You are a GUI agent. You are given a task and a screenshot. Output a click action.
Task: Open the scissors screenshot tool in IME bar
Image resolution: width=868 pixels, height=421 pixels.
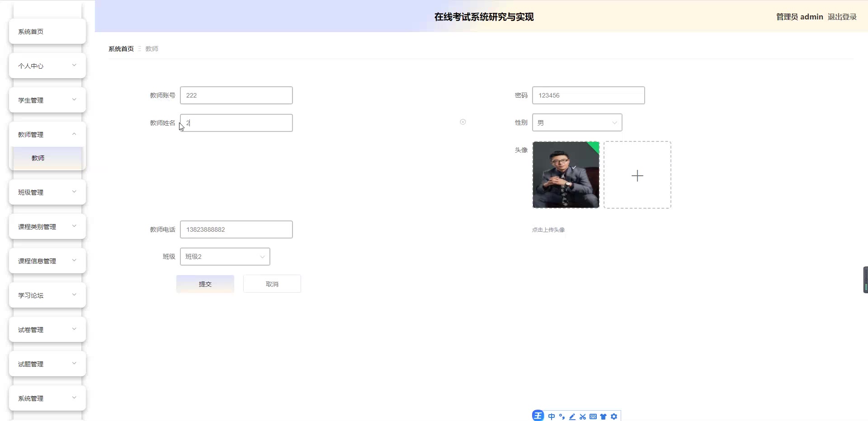(x=583, y=416)
